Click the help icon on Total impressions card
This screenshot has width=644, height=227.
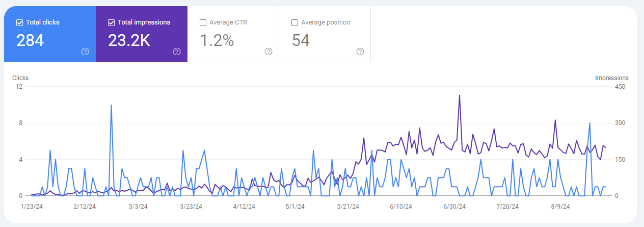(x=177, y=52)
